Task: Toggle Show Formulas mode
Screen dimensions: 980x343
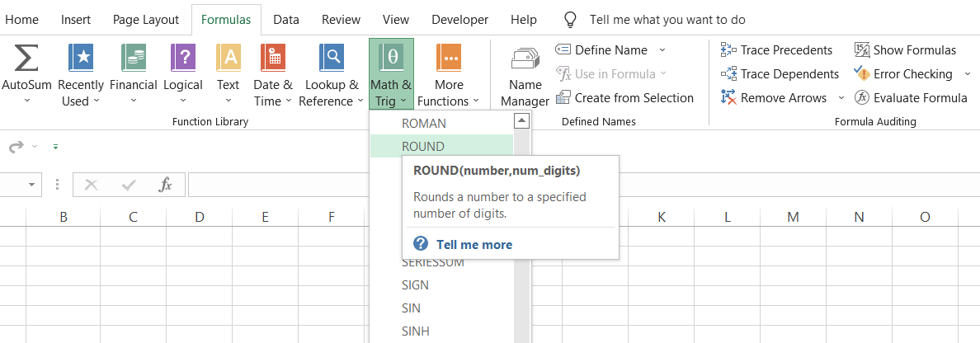Action: click(x=905, y=50)
